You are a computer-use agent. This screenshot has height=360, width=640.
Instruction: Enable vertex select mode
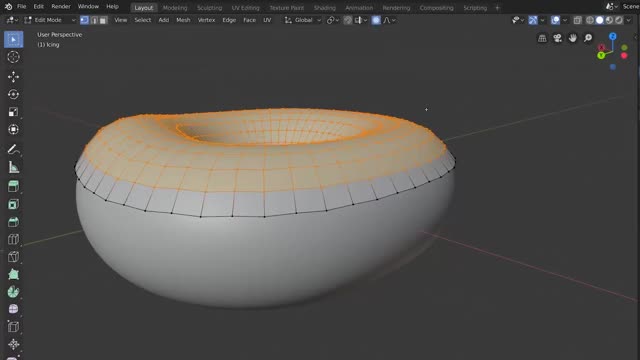tap(84, 20)
